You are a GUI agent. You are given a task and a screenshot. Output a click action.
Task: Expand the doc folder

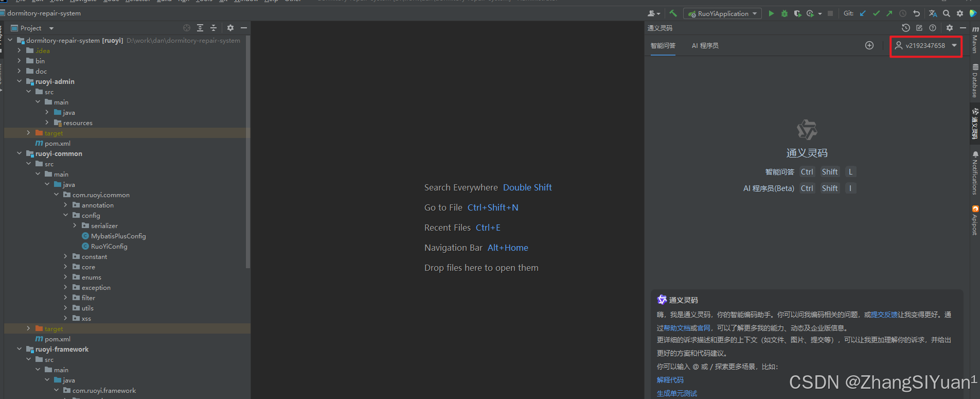tap(19, 71)
